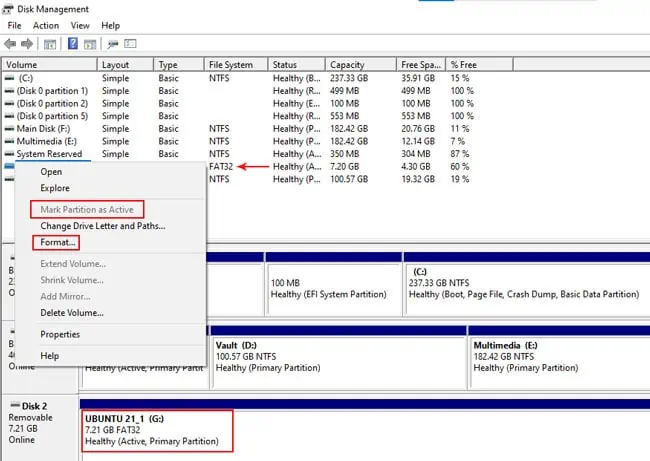
Task: Sort by the Free Spa... column header
Action: (421, 65)
